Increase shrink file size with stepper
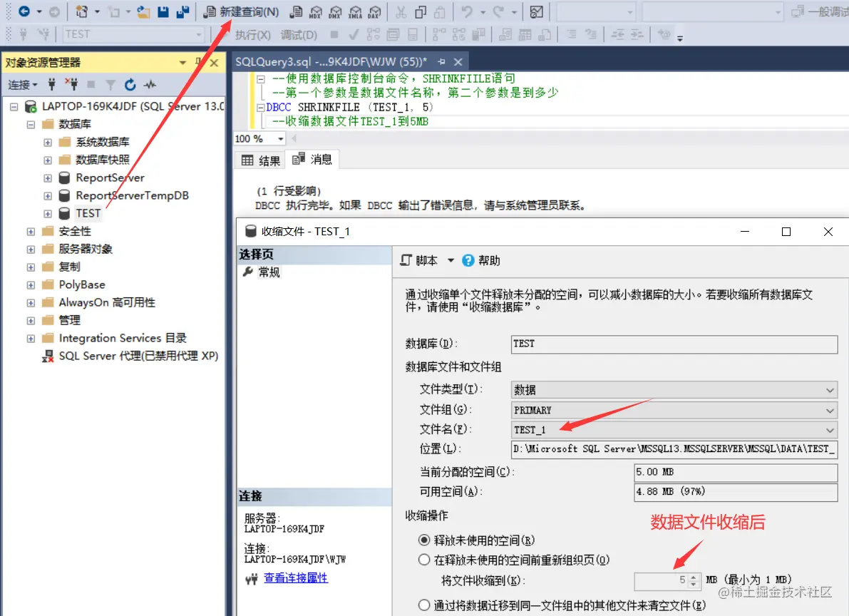Image resolution: width=849 pixels, height=616 pixels. (694, 577)
